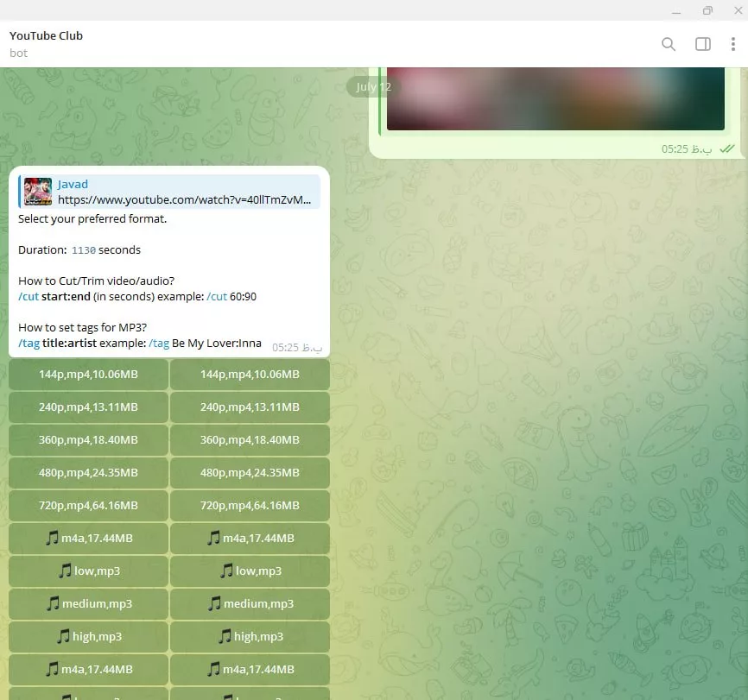Click the first /cut command link
The width and height of the screenshot is (748, 700).
click(29, 297)
